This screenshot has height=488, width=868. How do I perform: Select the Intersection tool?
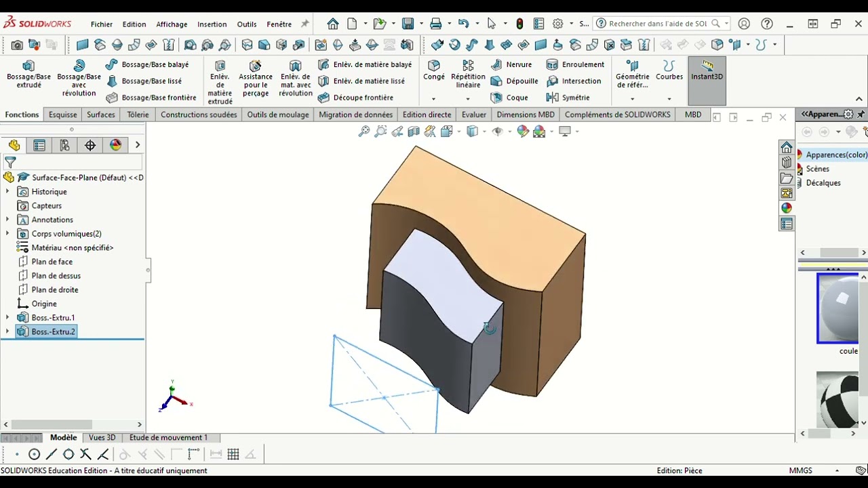pos(574,81)
